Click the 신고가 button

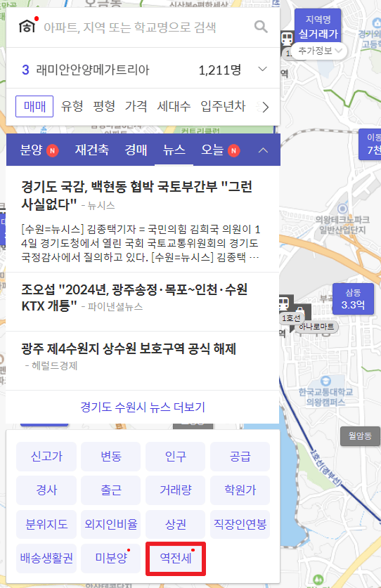click(46, 457)
